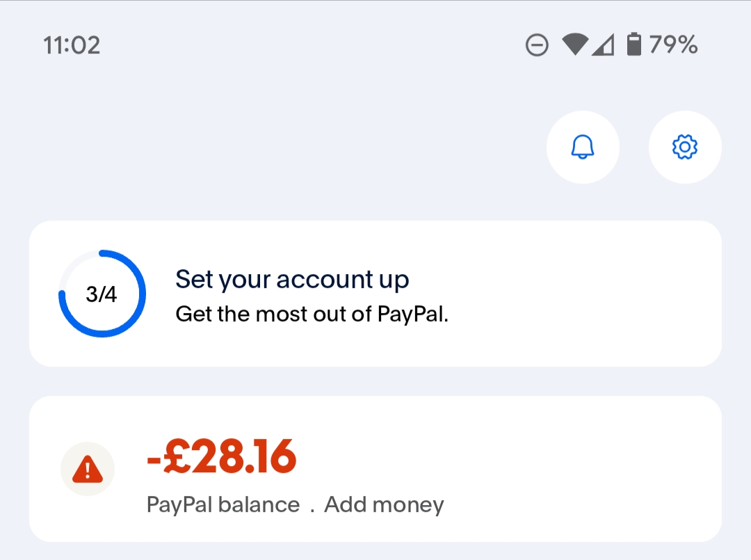Open settings via the gear icon
The height and width of the screenshot is (560, 751).
tap(685, 147)
